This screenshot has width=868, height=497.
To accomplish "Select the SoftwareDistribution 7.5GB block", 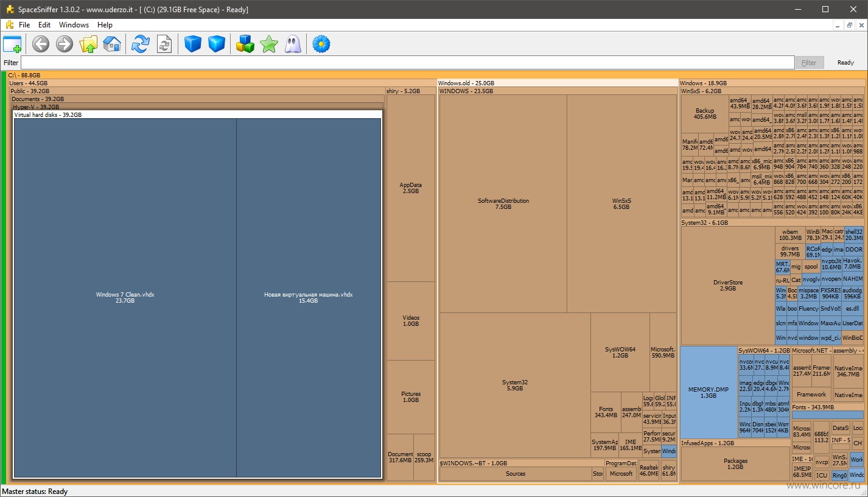I will [x=503, y=204].
